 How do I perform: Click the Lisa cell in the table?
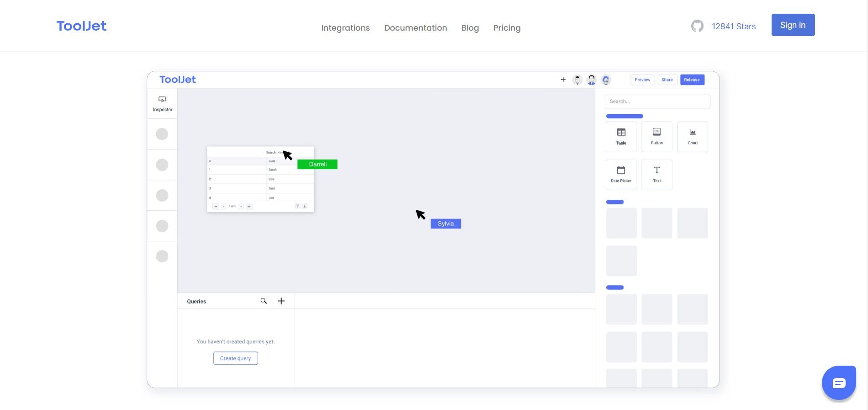coord(291,179)
